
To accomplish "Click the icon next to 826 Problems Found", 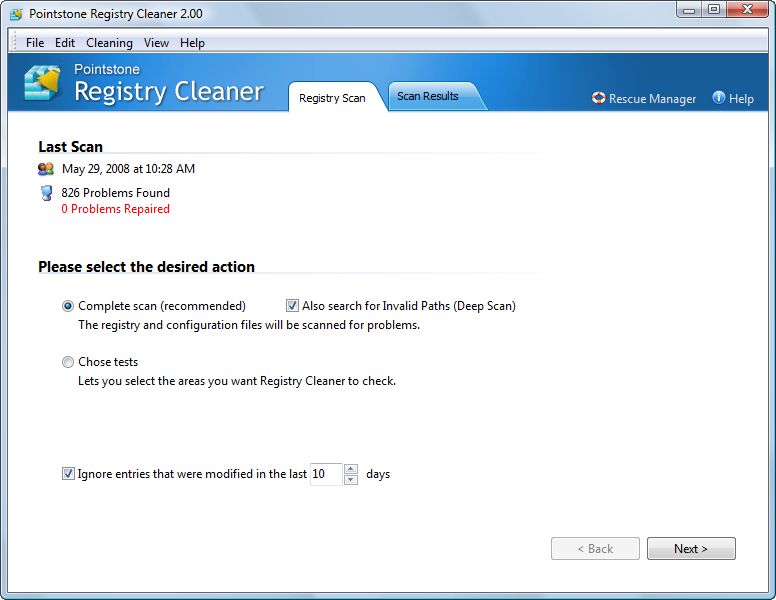I will [47, 193].
